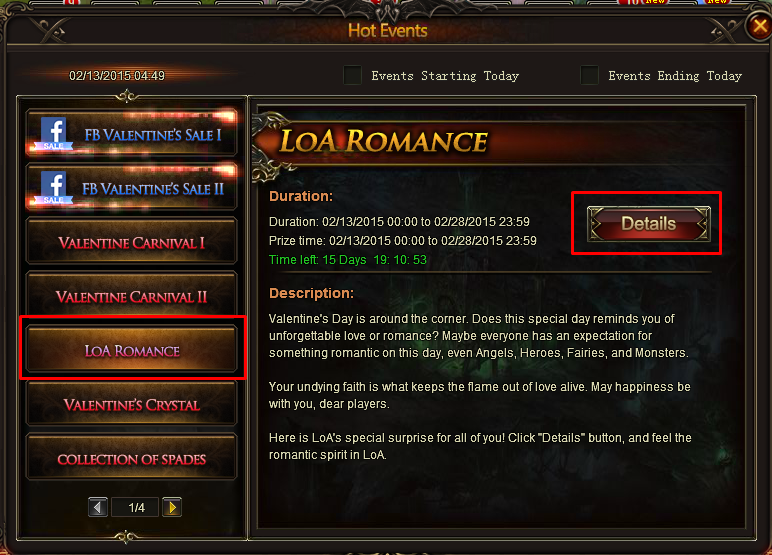Click the Facebook icon on FB Valentine's Sale II
Screen dimensions: 772x555
53,187
